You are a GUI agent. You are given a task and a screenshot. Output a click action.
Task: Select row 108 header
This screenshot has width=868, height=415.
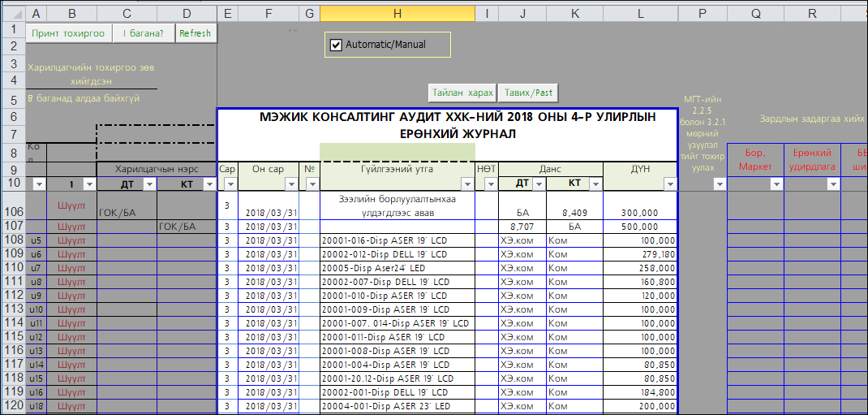(x=13, y=240)
